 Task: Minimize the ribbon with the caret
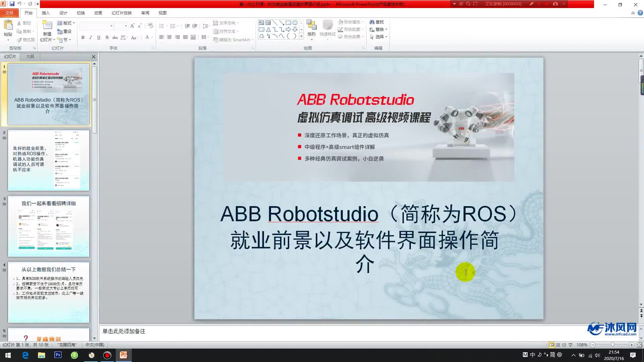pyautogui.click(x=633, y=13)
